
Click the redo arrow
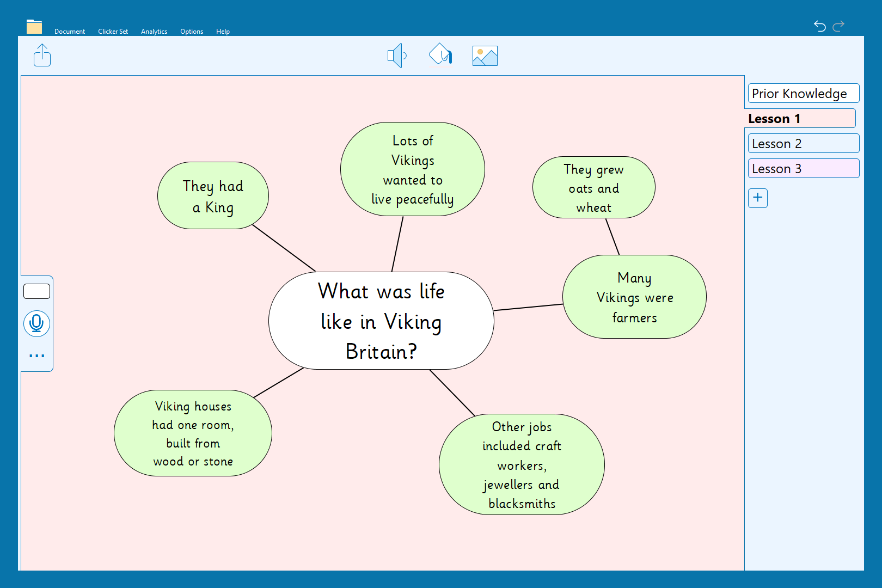click(838, 26)
